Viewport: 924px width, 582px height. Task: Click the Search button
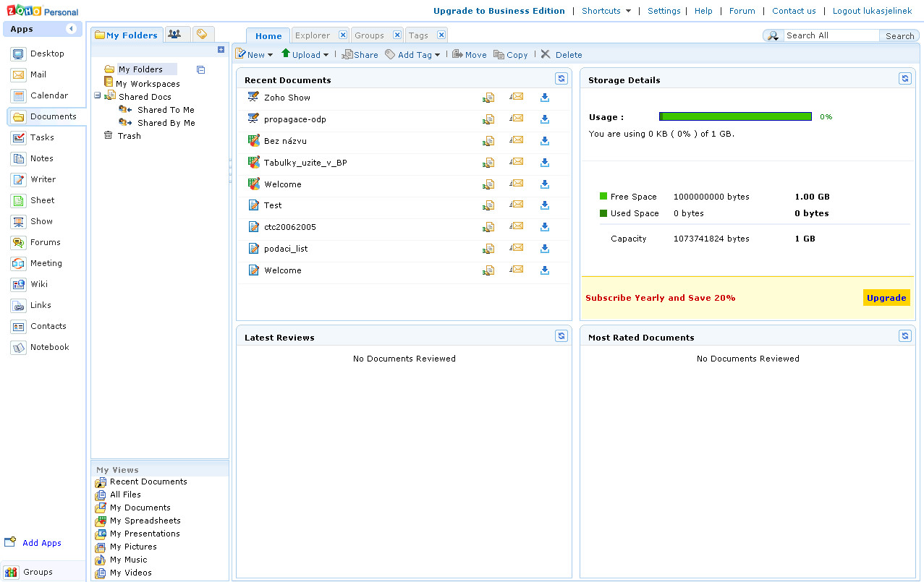[x=899, y=35]
